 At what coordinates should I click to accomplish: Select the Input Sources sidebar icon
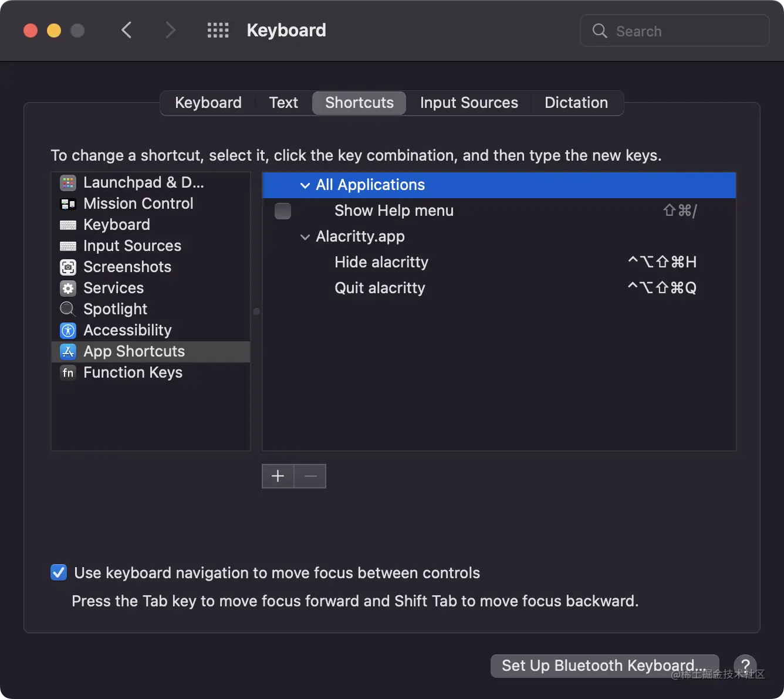[68, 246]
